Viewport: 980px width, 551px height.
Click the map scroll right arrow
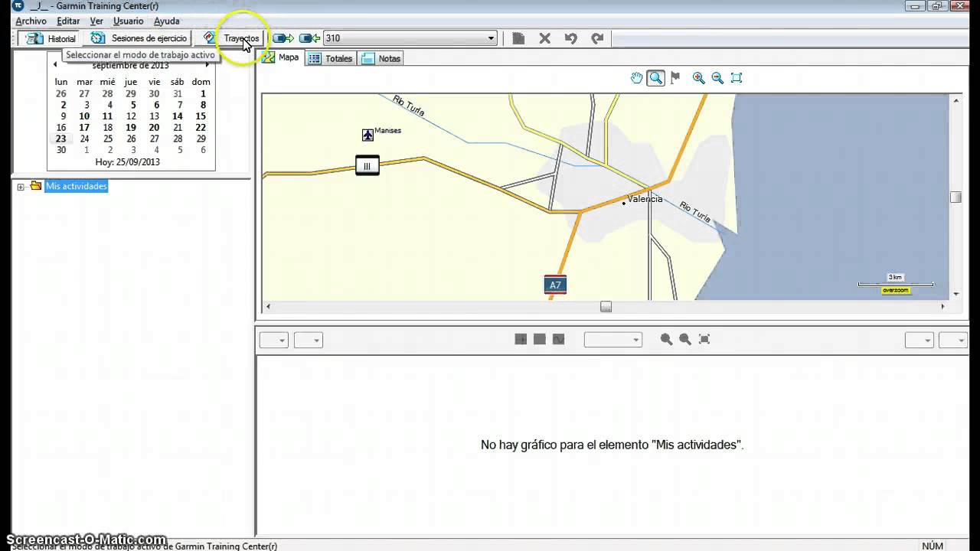tap(942, 307)
